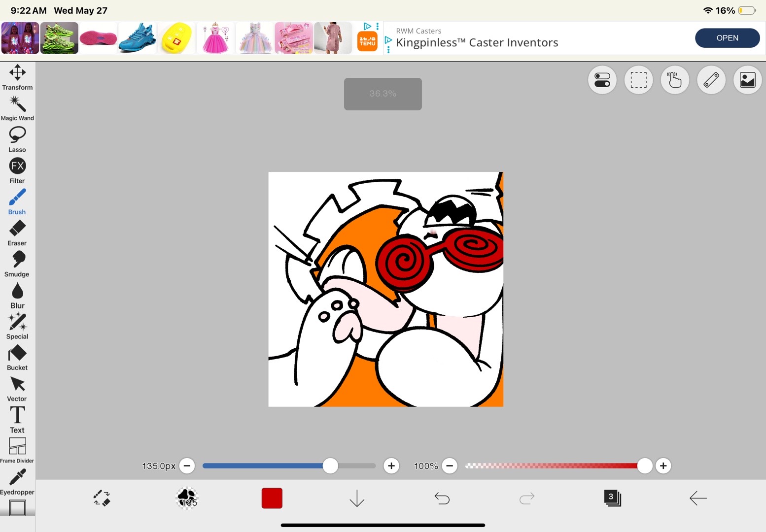Viewport: 766px width, 532px height.
Task: Tap the Wi-Fi status icon
Action: (708, 10)
